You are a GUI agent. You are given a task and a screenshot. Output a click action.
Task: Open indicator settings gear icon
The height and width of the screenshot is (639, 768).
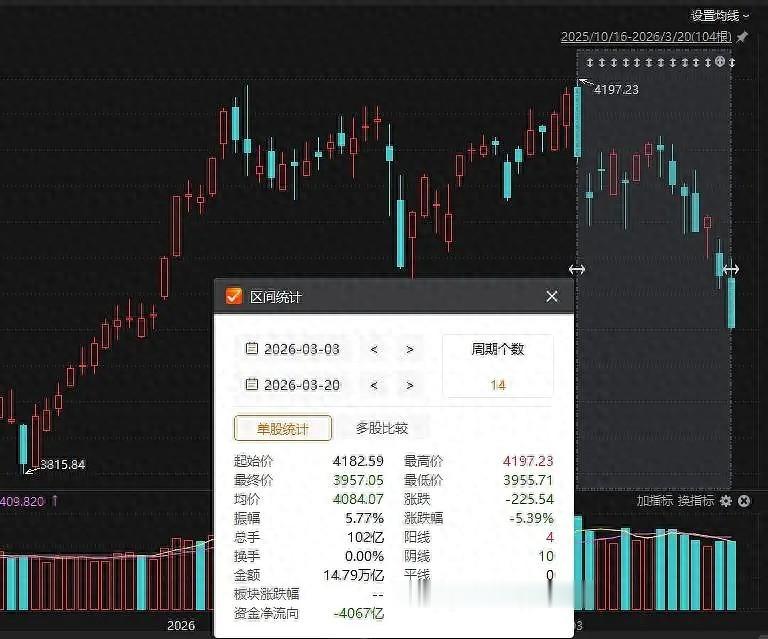(725, 500)
